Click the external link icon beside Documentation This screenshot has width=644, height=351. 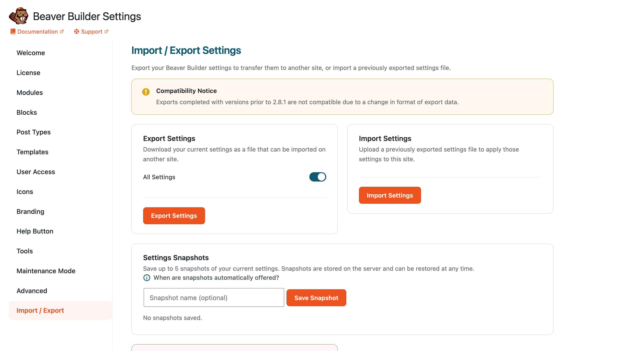pos(62,31)
